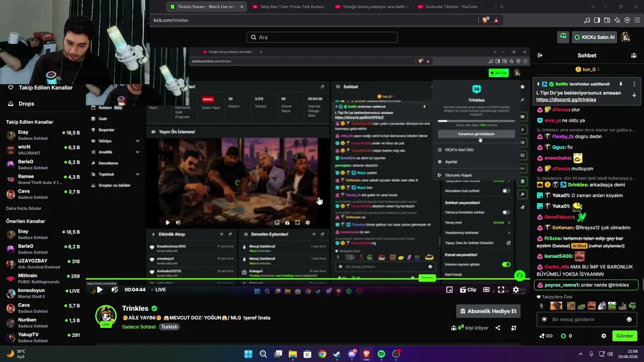Open Brave VPN shield icon
The width and height of the screenshot is (644, 362).
coord(627,20)
